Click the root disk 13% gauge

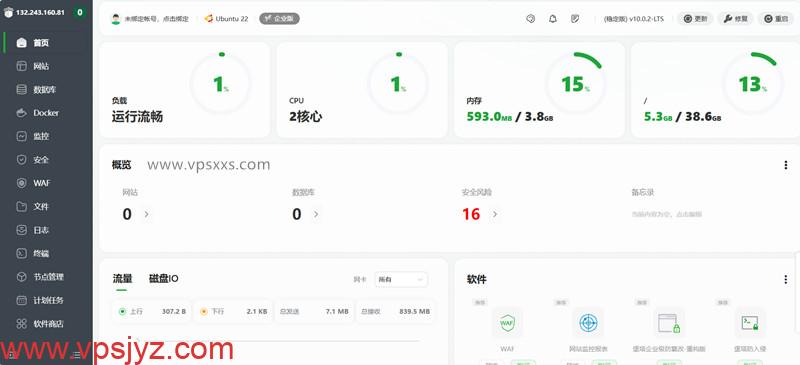(753, 84)
